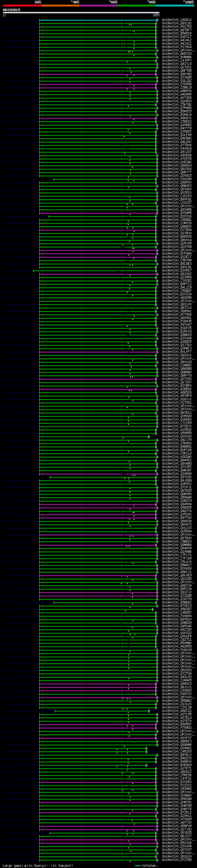Select hit label UniRef100_Q24842

176,748
